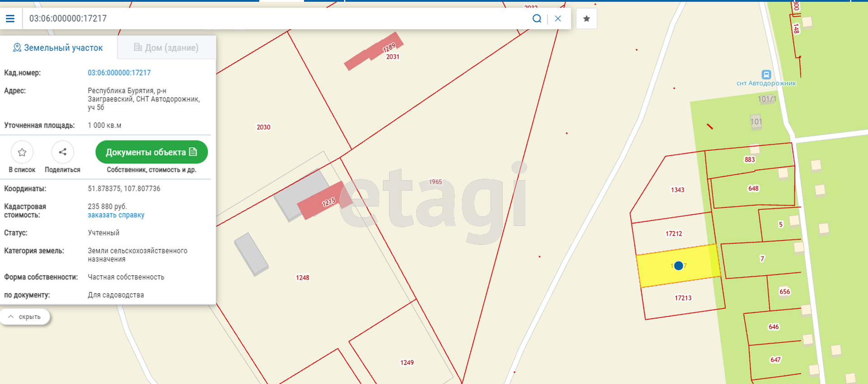Viewport: 868px width, 384px height.
Task: Collapse the panel with скрыть
Action: [25, 317]
